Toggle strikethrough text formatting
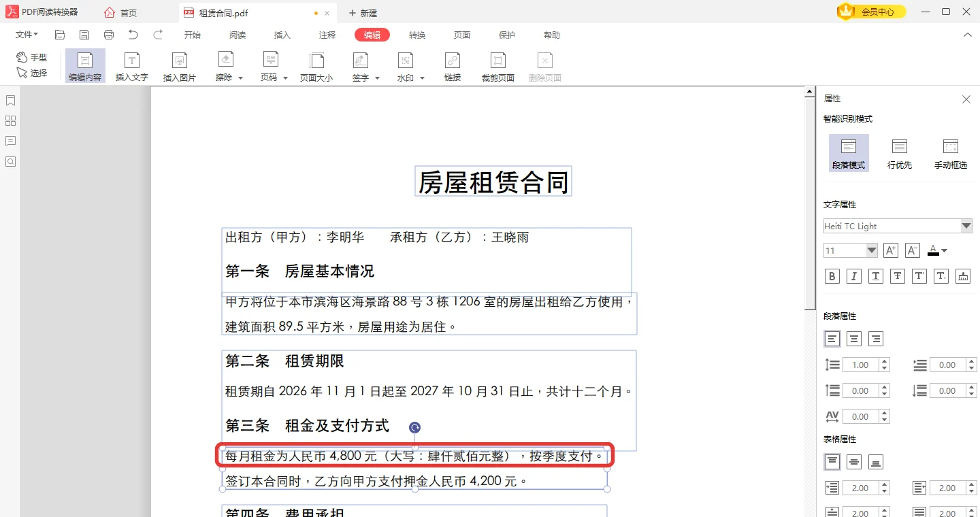The image size is (980, 517). (898, 276)
